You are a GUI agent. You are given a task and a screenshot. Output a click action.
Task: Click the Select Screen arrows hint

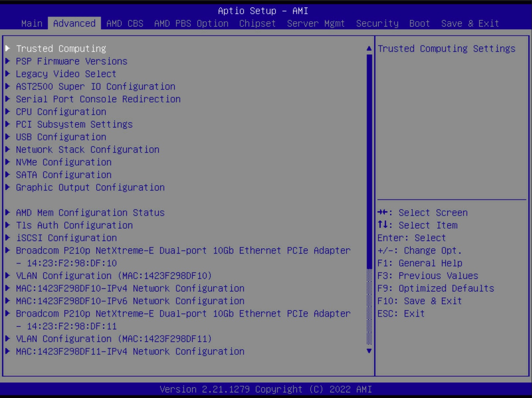[x=423, y=212]
